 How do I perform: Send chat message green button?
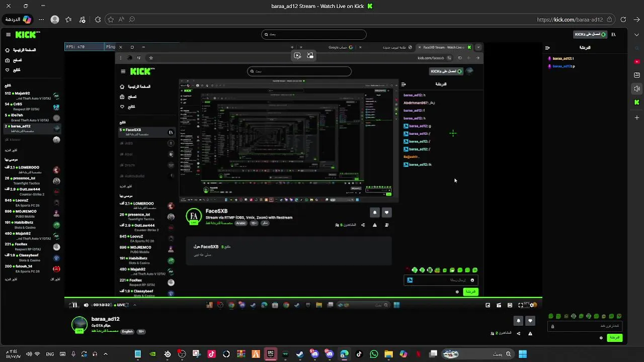click(x=614, y=338)
